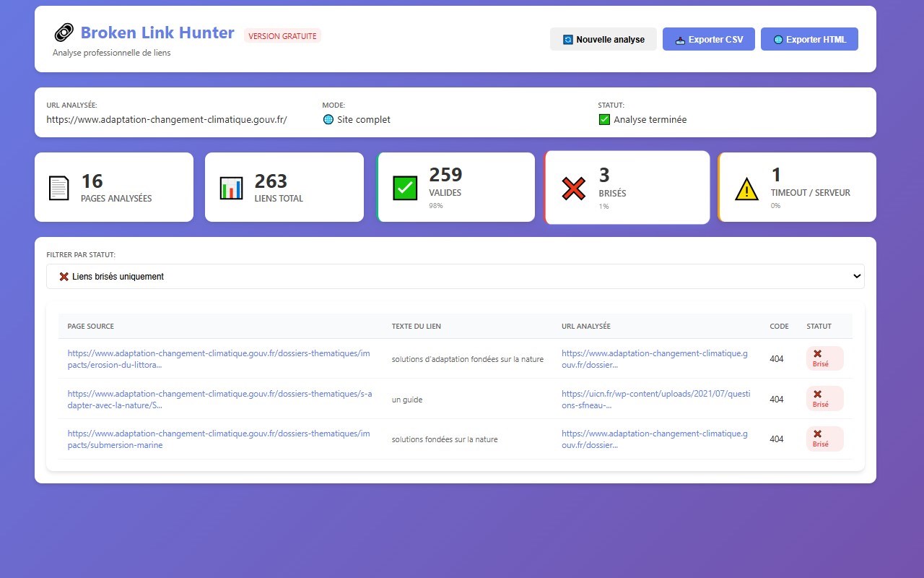Click the green check icon beside Analyse terminée
The image size is (924, 578).
(604, 120)
